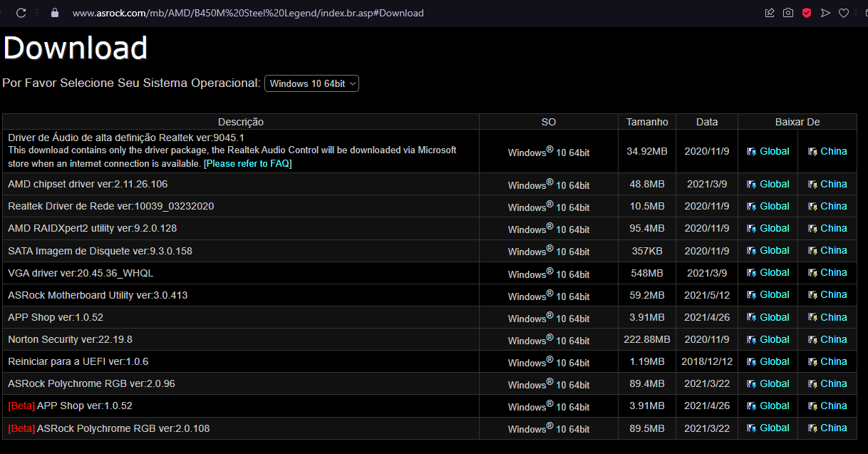Screen dimensions: 868x454
Task: Click Global download icon for AMD chipset driver
Action: tap(751, 184)
